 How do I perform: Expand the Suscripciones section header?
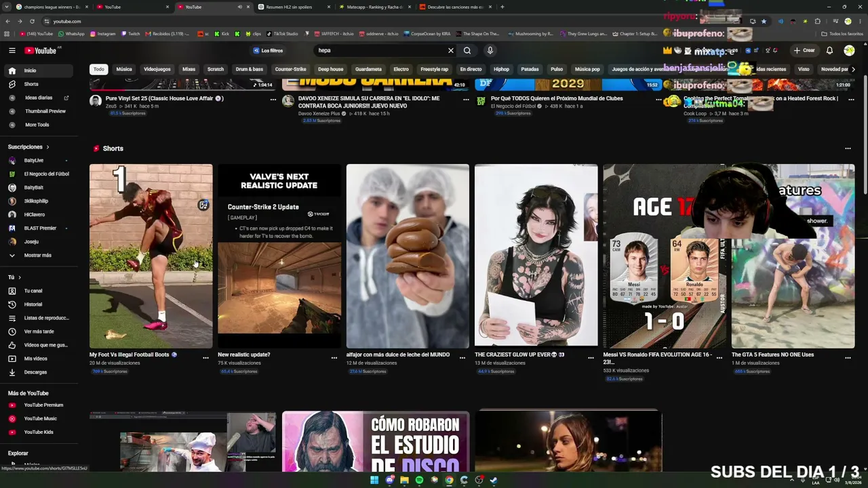pyautogui.click(x=28, y=147)
